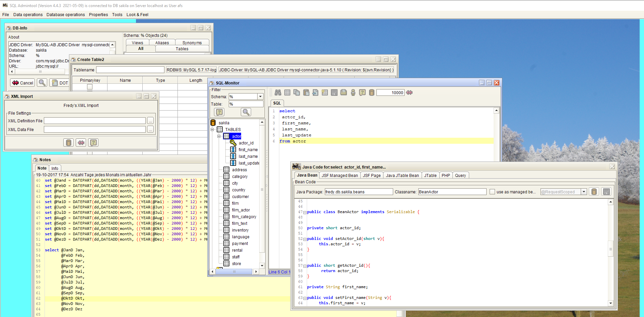Click the magnifier icon in DB-Info window
Image resolution: width=644 pixels, height=317 pixels.
pyautogui.click(x=42, y=83)
